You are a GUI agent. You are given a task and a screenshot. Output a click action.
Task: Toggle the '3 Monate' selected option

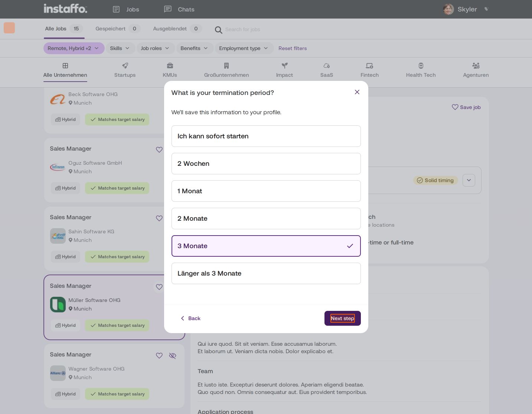(266, 246)
